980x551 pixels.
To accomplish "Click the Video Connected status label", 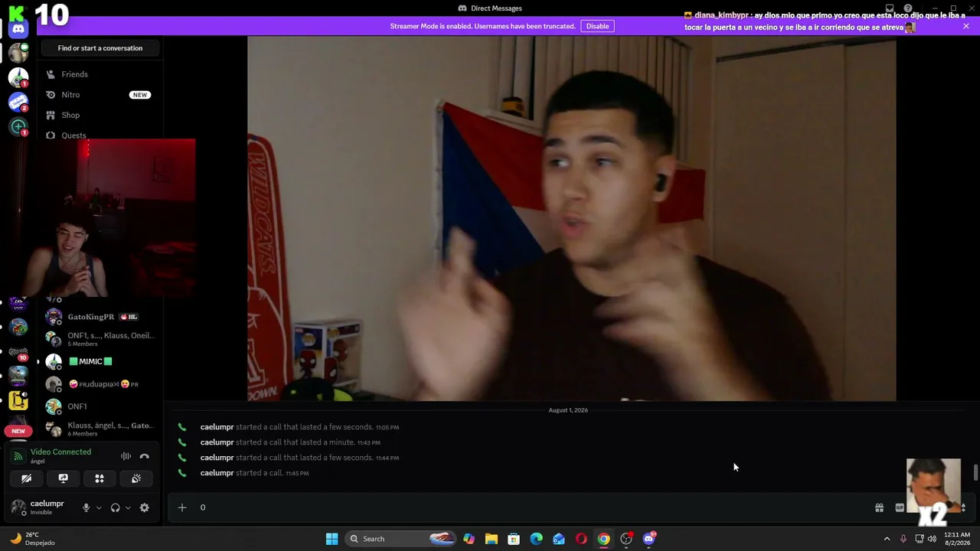I will (60, 452).
